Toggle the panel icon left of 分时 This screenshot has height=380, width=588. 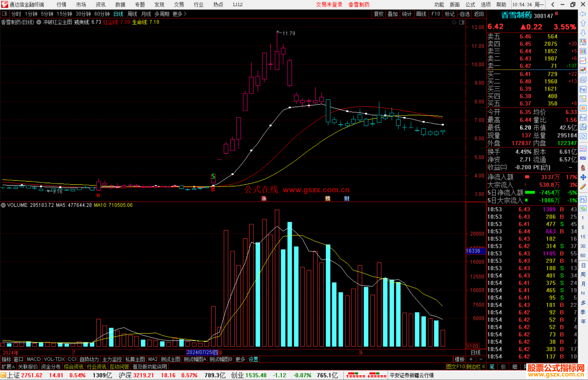point(4,14)
